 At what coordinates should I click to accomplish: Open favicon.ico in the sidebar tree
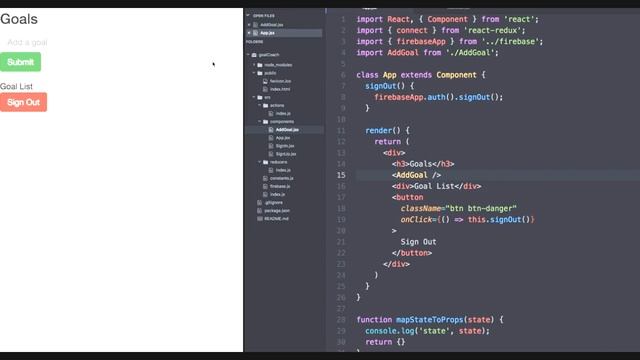(x=280, y=81)
